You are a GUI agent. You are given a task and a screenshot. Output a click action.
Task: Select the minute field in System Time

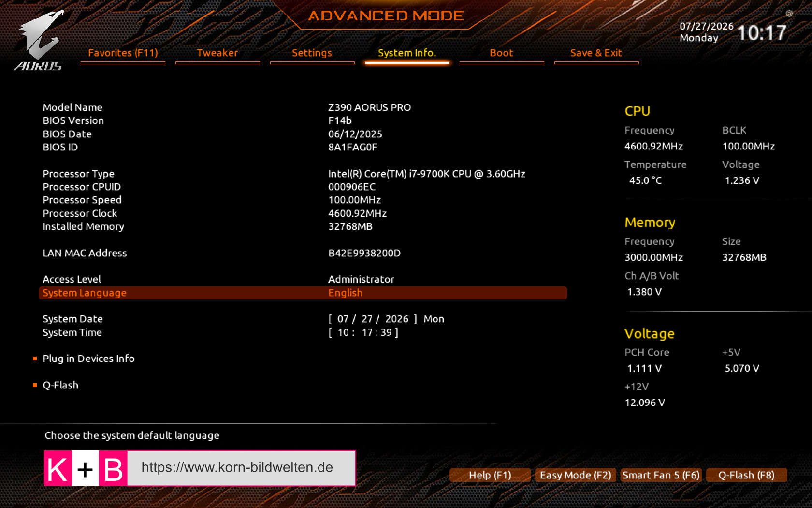[367, 332]
